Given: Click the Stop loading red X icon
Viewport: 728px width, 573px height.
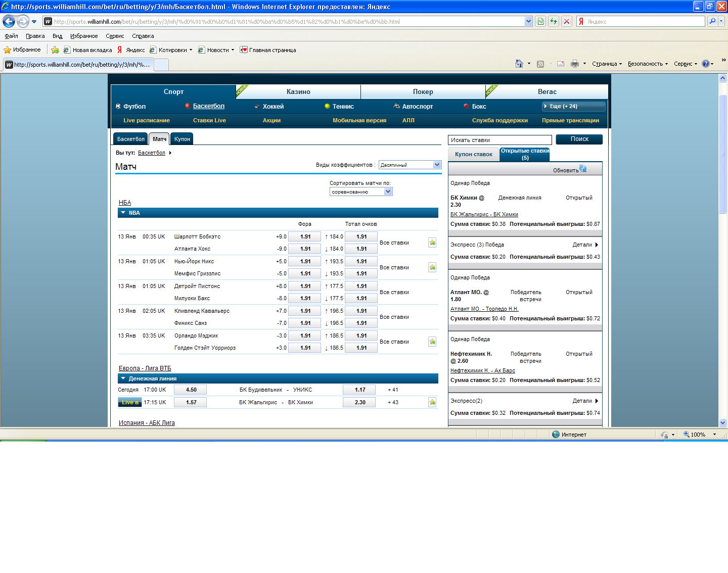Looking at the screenshot, I should click(567, 21).
